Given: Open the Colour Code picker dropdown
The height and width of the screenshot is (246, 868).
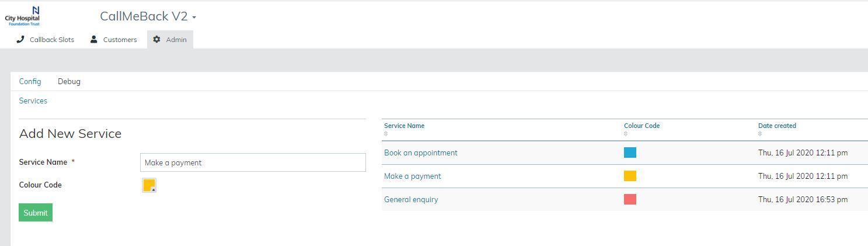Looking at the screenshot, I should pyautogui.click(x=149, y=185).
